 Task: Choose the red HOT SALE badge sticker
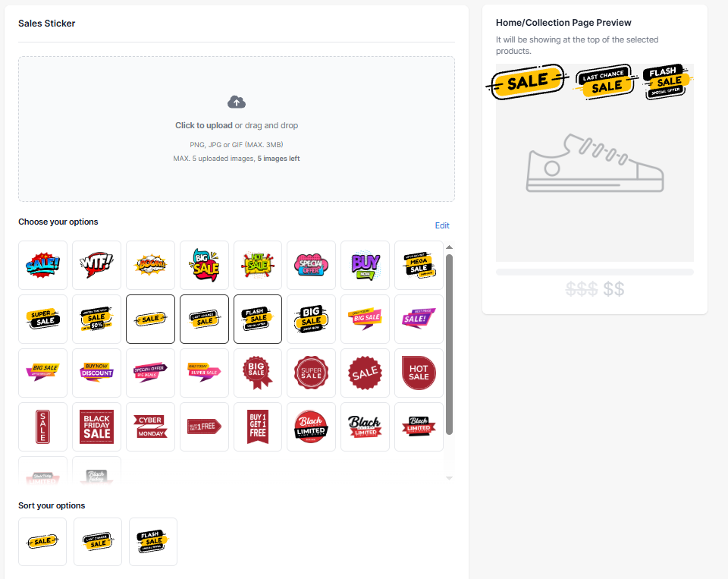click(419, 373)
